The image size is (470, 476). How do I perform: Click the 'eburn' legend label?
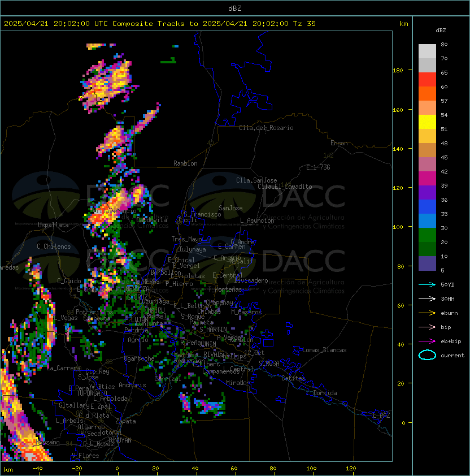(449, 313)
